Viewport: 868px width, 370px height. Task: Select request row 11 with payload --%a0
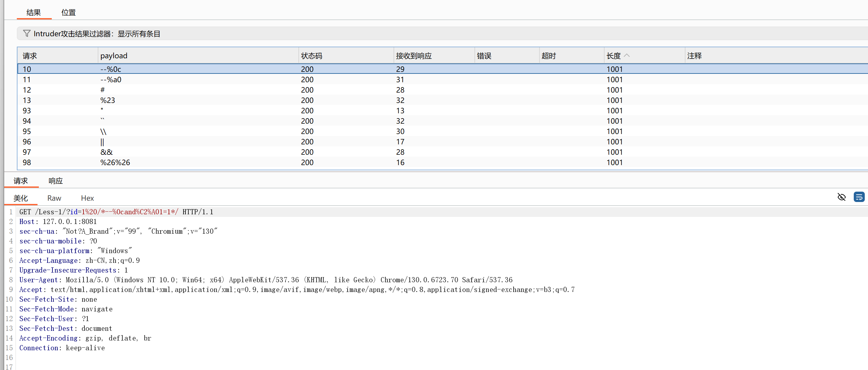110,80
